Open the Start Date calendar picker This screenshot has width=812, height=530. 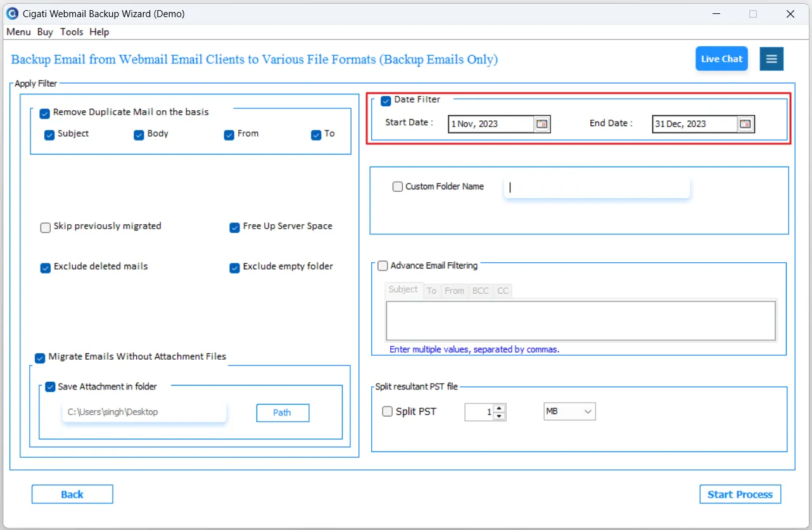click(542, 124)
